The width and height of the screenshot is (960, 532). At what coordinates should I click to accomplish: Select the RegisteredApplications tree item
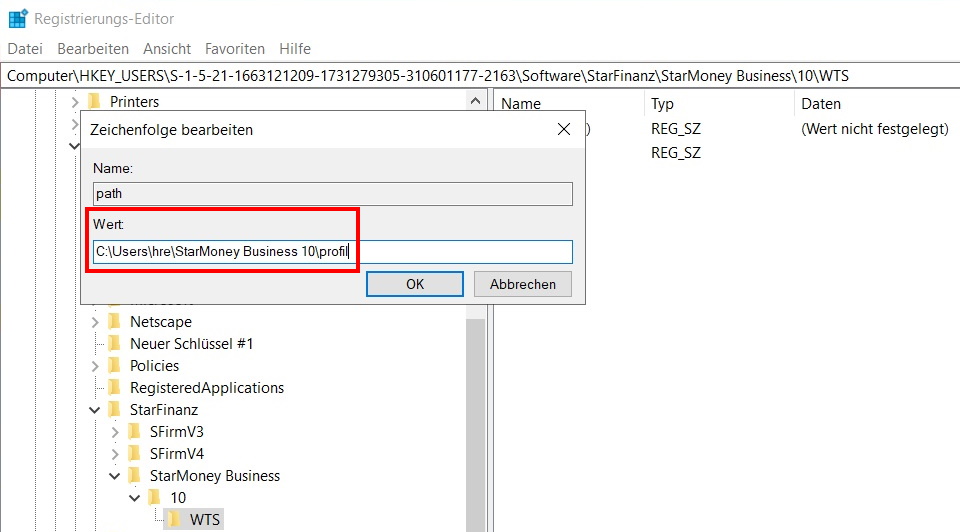pyautogui.click(x=207, y=388)
